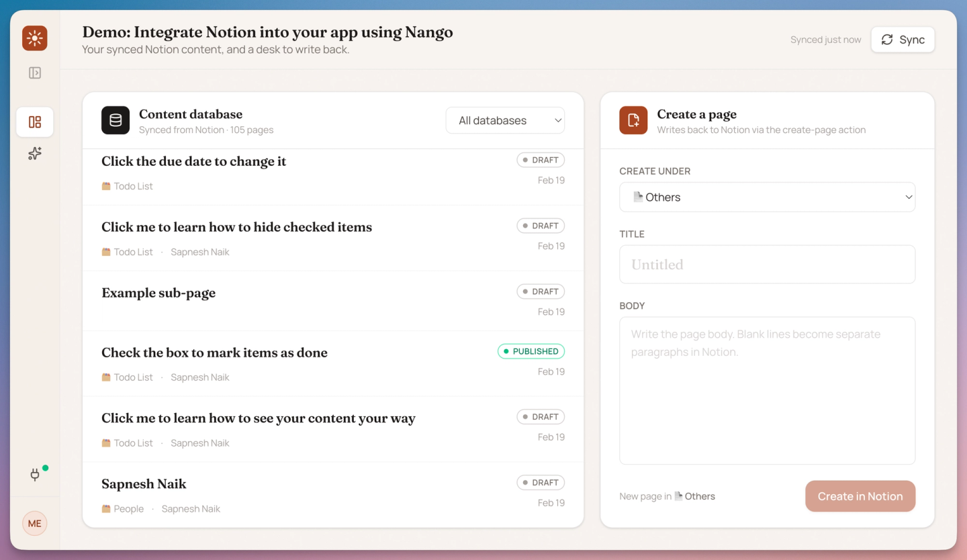This screenshot has height=560, width=967.
Task: Click 'Synced from Notion · 105 pages' subtitle
Action: click(206, 130)
